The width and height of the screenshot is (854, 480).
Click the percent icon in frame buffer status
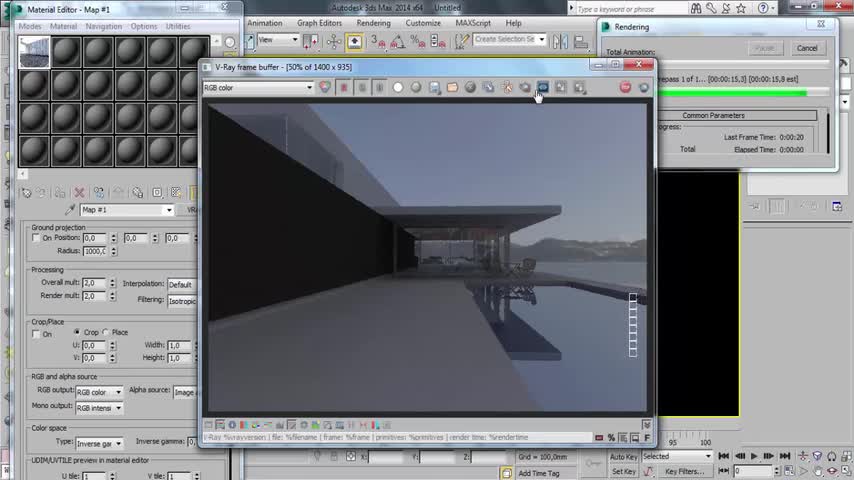pyautogui.click(x=611, y=438)
